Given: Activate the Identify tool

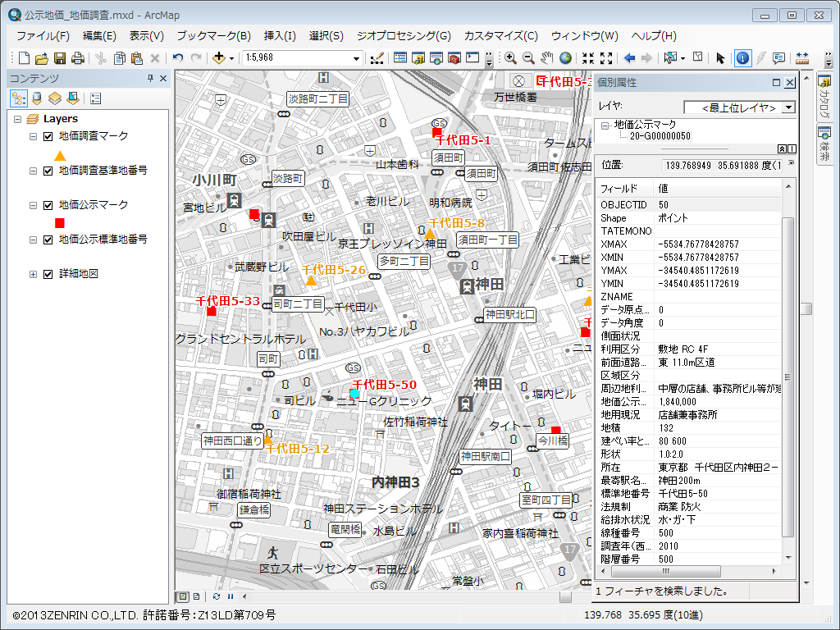Looking at the screenshot, I should click(742, 58).
